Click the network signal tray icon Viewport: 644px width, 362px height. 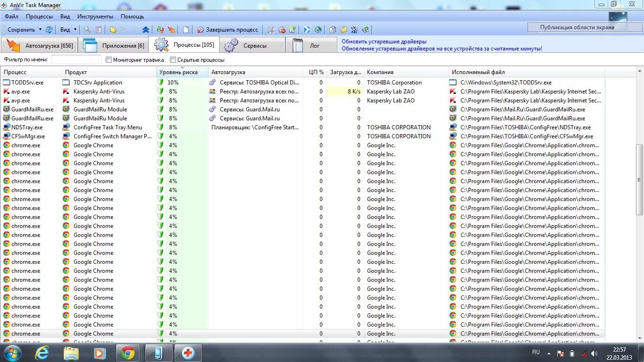(x=584, y=353)
